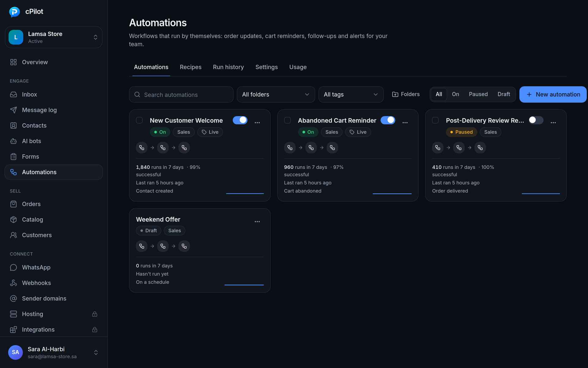Viewport: 588px width, 368px height.
Task: Click the Live tag on Abandoned Cart Reminder
Action: coord(358,132)
